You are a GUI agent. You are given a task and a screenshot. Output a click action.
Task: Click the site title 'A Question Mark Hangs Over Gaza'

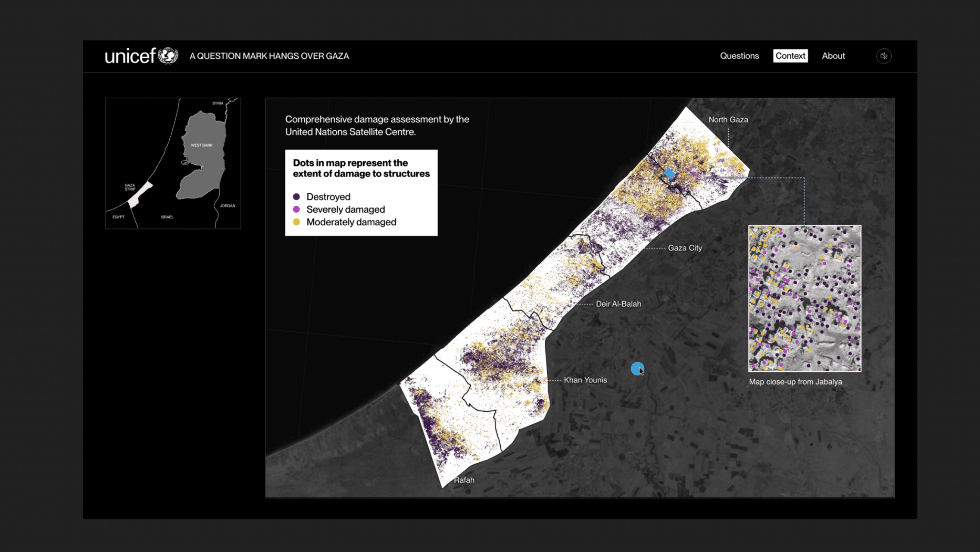pyautogui.click(x=269, y=56)
